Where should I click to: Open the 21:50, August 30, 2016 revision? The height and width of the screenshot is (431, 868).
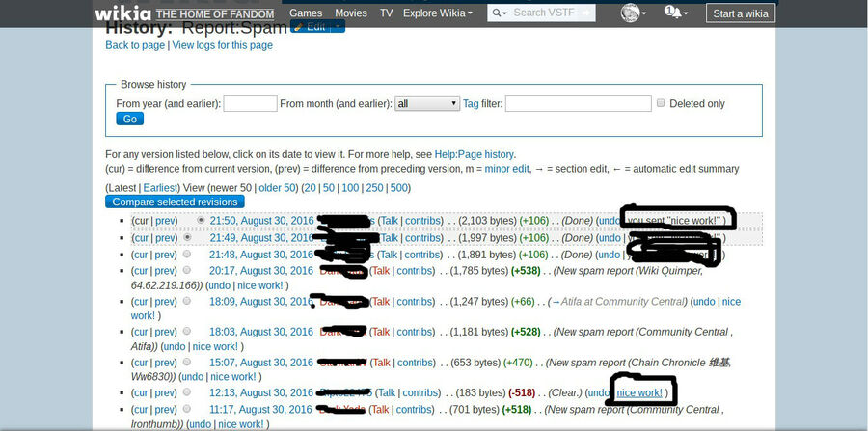(x=261, y=221)
